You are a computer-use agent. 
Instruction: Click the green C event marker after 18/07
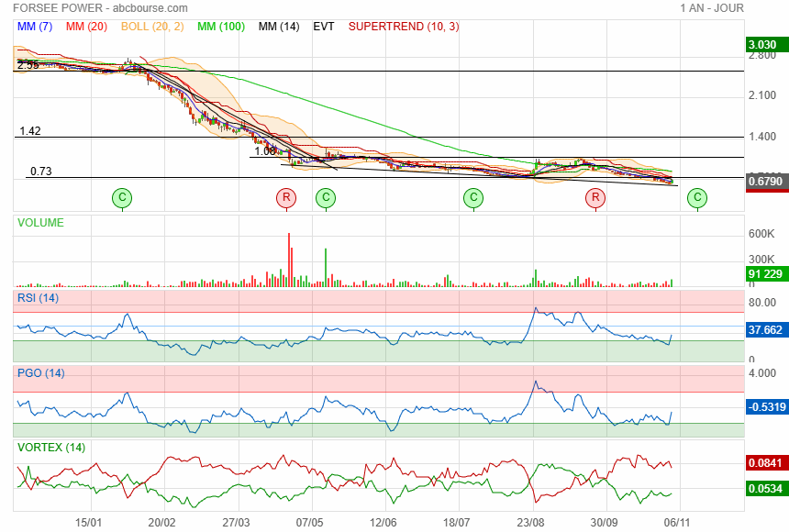(x=473, y=198)
